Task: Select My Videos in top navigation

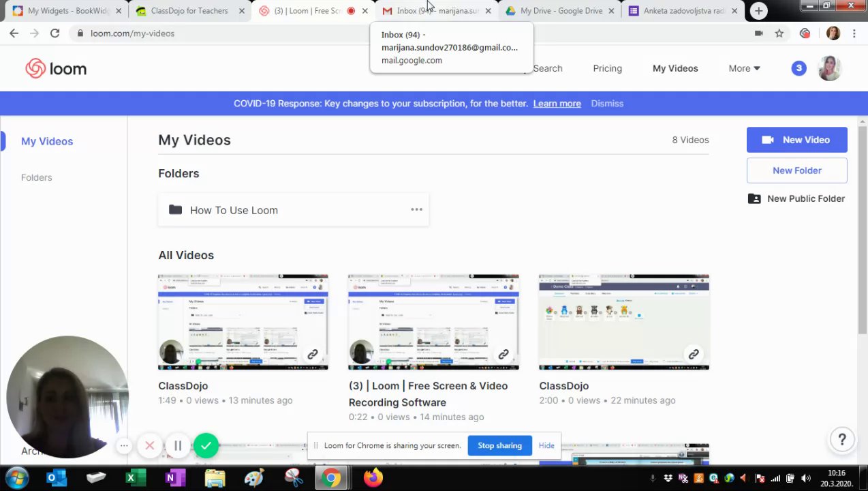Action: (675, 68)
